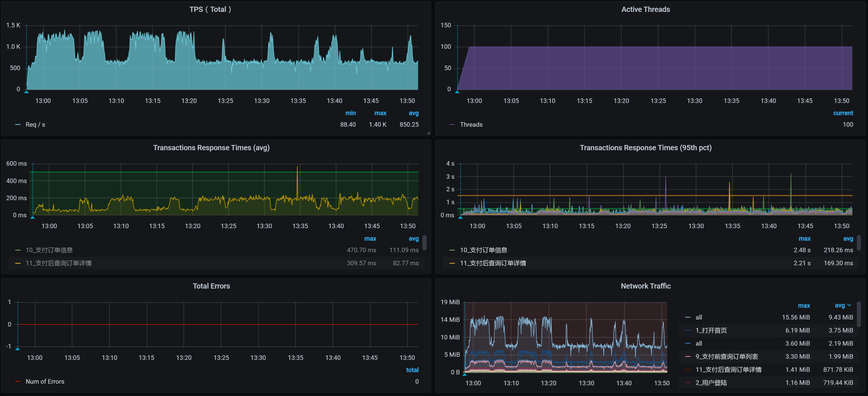This screenshot has width=868, height=396.
Task: Toggle the Req / s series label
Action: (x=36, y=125)
